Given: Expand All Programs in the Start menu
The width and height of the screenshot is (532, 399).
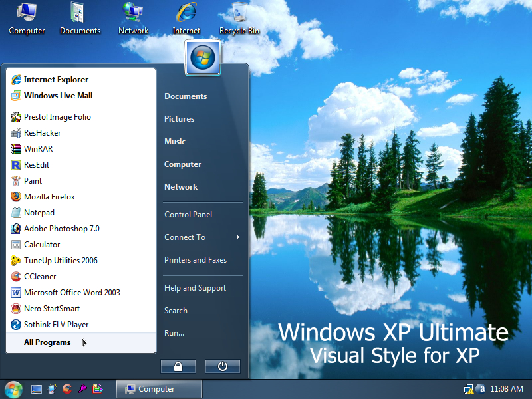Looking at the screenshot, I should click(80, 342).
